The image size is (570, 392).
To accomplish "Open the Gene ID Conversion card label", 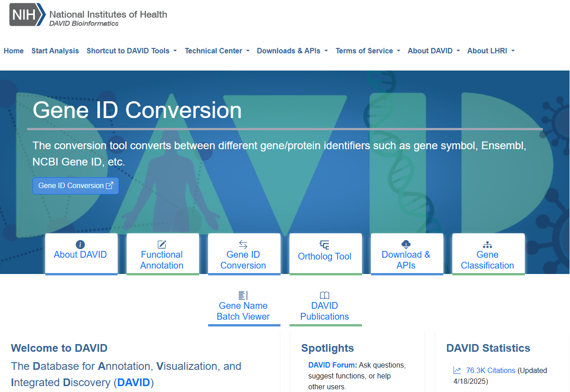I will [243, 260].
